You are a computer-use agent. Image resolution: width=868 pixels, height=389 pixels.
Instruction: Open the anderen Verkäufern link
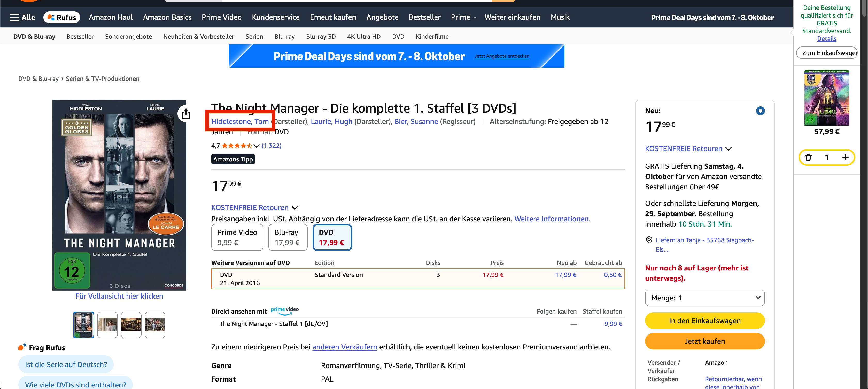(x=344, y=347)
